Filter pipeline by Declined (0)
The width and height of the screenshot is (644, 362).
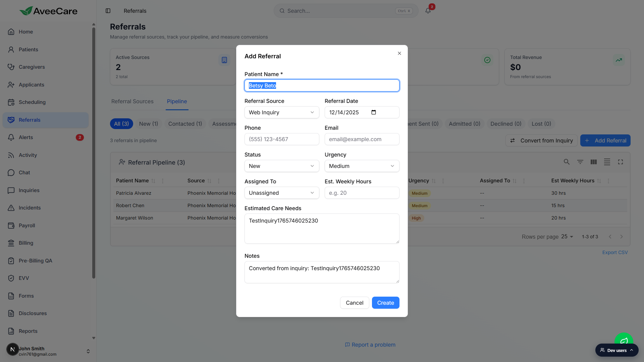click(x=506, y=124)
